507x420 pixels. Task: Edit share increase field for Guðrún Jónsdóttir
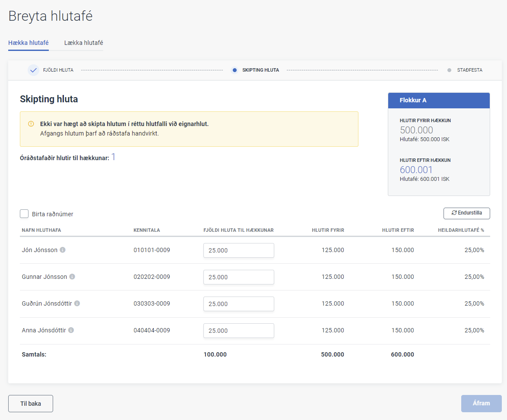click(x=239, y=304)
